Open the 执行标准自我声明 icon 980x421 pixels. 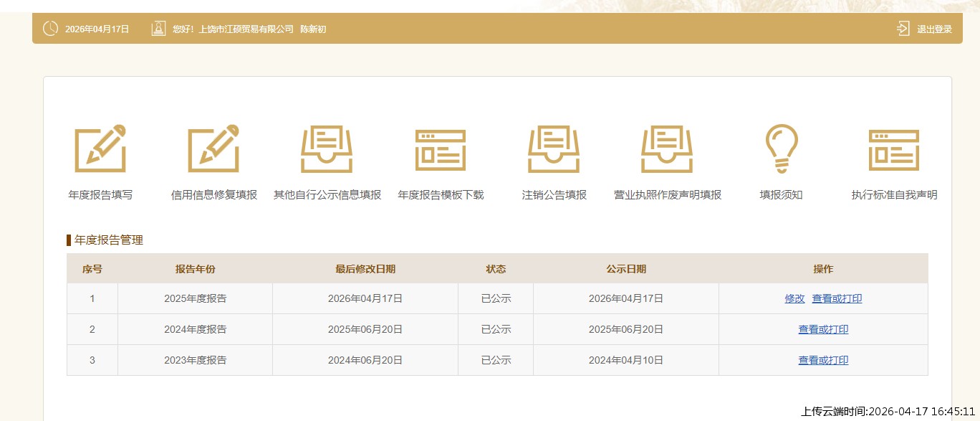(894, 148)
